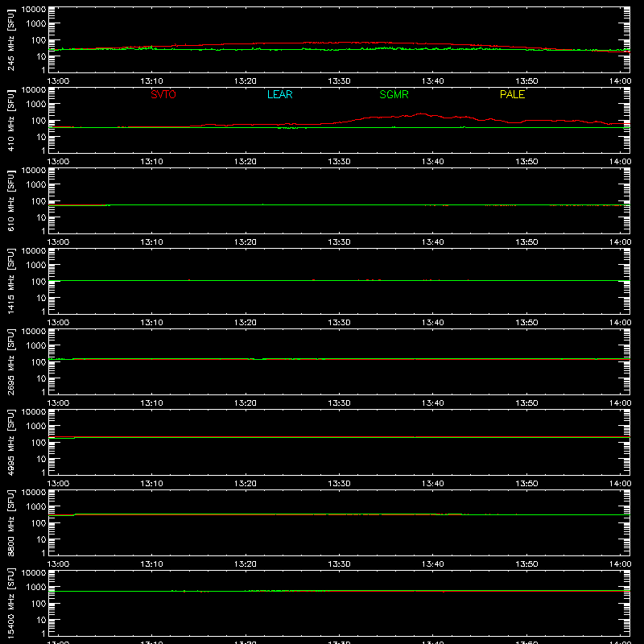Click the 13:30 time label under 245 MHz plot
Viewport: 644px width, 644px height.
pyautogui.click(x=339, y=81)
